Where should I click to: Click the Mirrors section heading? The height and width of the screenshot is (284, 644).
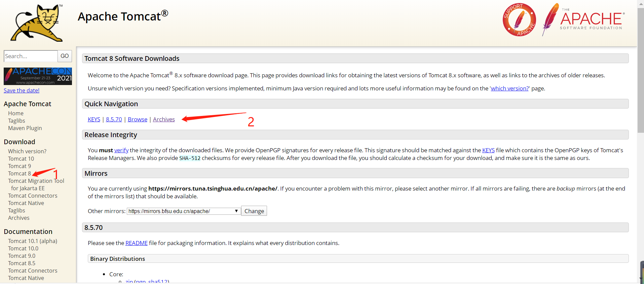pyautogui.click(x=96, y=173)
